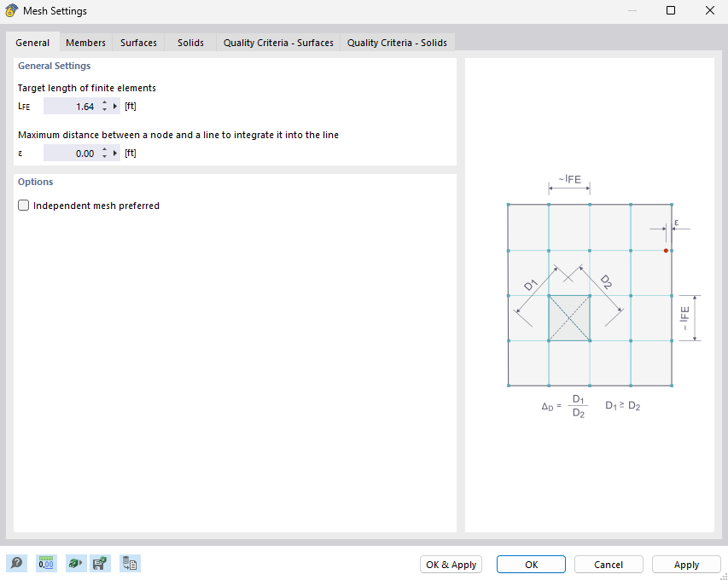Image resolution: width=728 pixels, height=580 pixels.
Task: Open the flyout arrow next to LFE field
Action: click(x=115, y=106)
